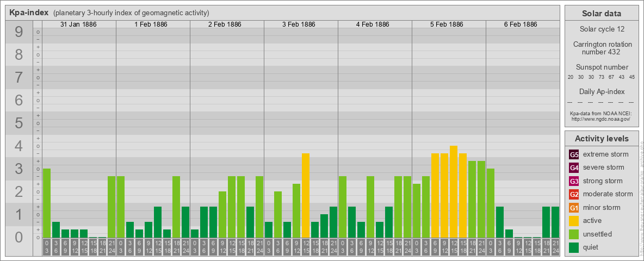This screenshot has height=261, width=644.
Task: Click the 'extreme storm' legend text
Action: [x=606, y=154]
